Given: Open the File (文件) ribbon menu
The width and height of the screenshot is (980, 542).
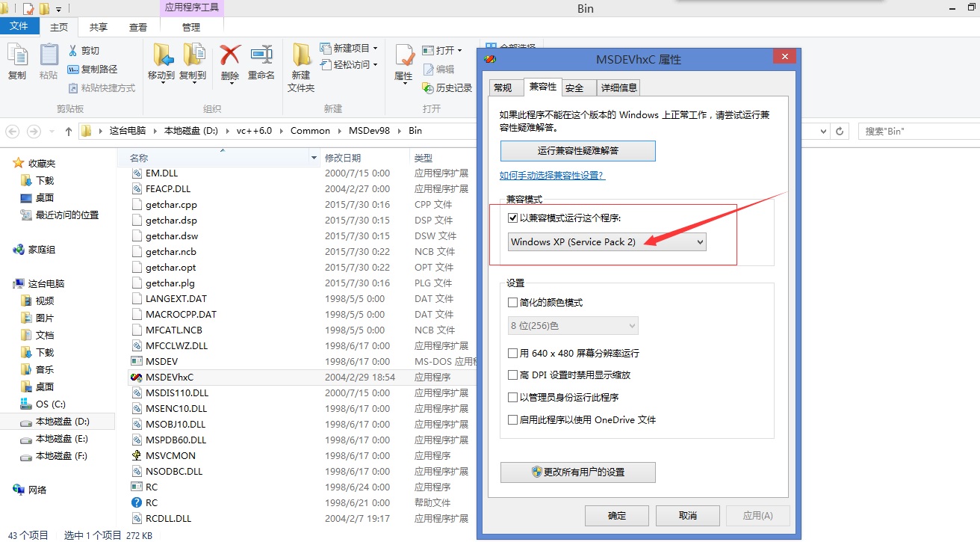Looking at the screenshot, I should pyautogui.click(x=19, y=26).
